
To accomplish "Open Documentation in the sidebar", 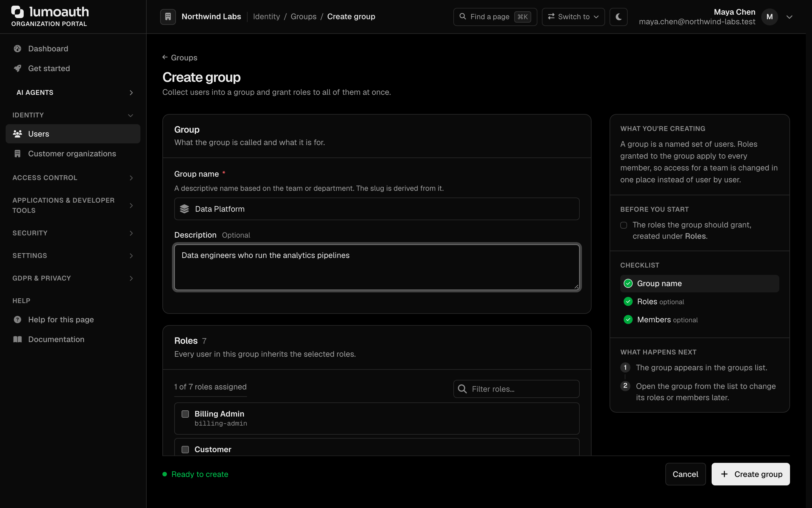I will pyautogui.click(x=73, y=339).
